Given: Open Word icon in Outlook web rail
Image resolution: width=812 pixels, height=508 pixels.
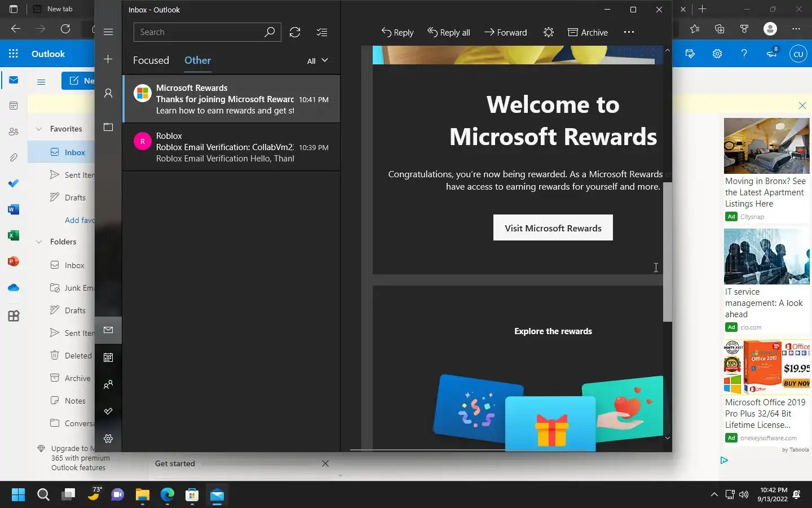Looking at the screenshot, I should pos(14,209).
